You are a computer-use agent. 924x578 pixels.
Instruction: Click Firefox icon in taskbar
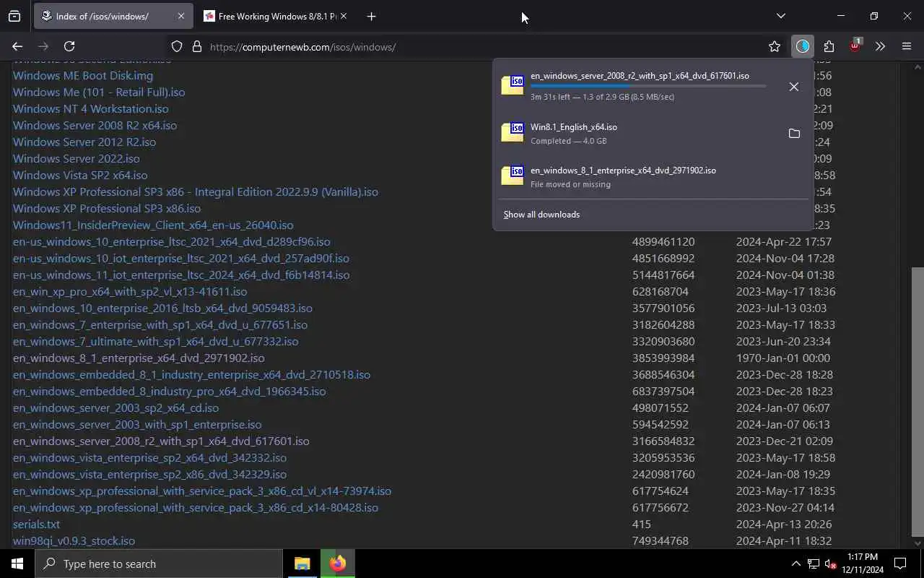[337, 564]
